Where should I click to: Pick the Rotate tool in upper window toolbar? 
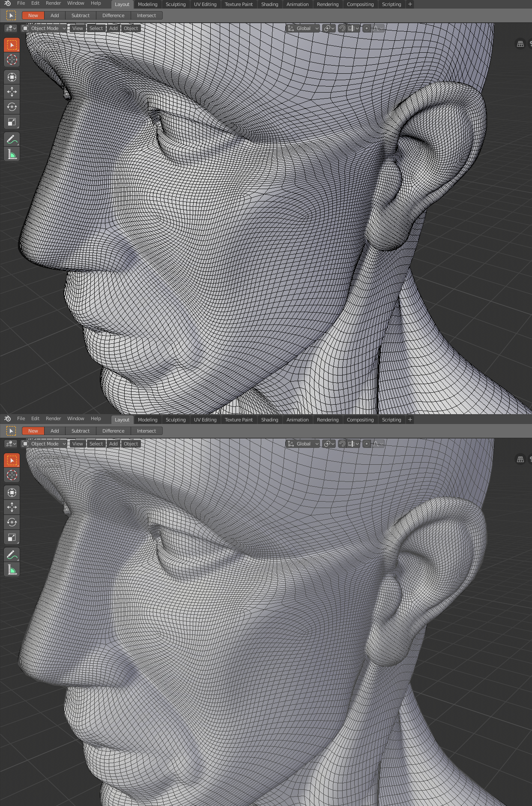point(12,107)
